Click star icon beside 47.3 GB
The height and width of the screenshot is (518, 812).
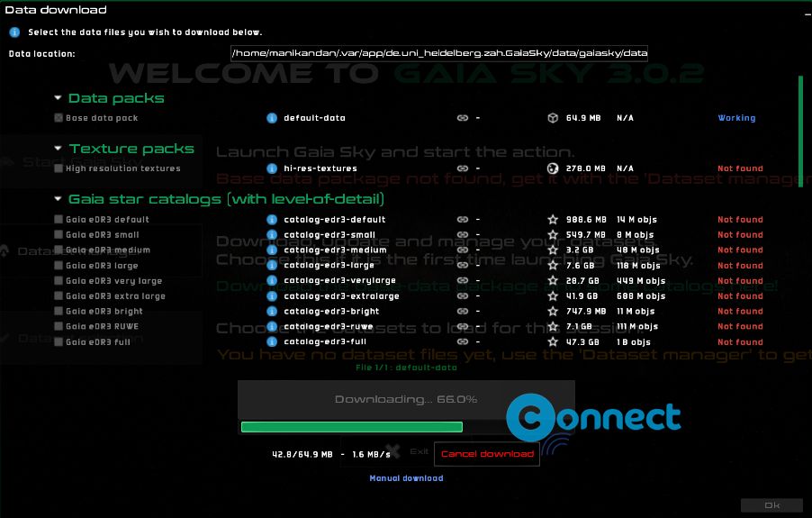click(553, 342)
